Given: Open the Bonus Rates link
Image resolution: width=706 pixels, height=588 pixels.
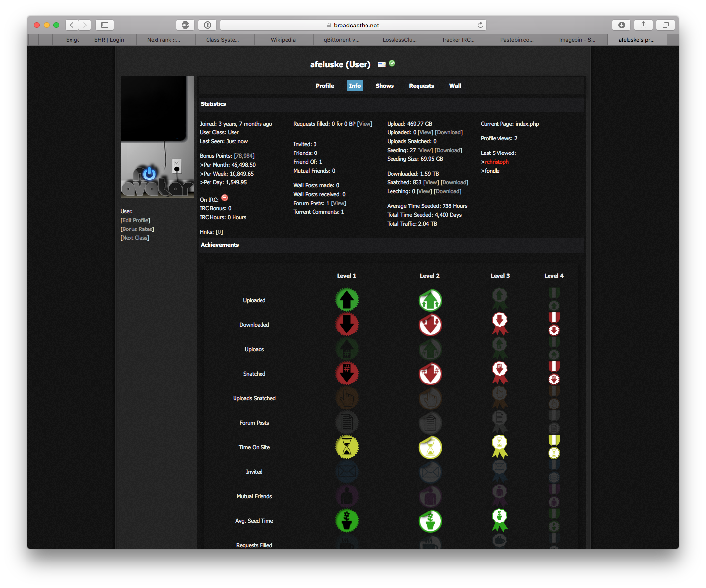Looking at the screenshot, I should (137, 229).
